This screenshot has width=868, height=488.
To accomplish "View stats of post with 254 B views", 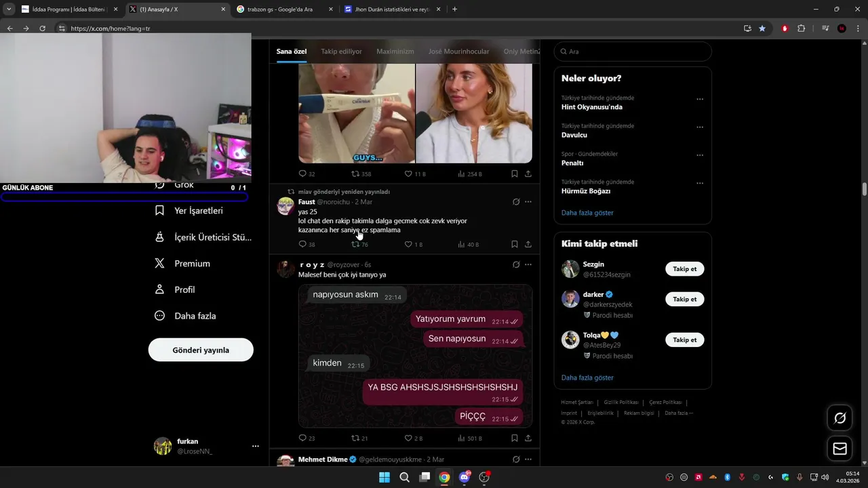I will coord(470,174).
